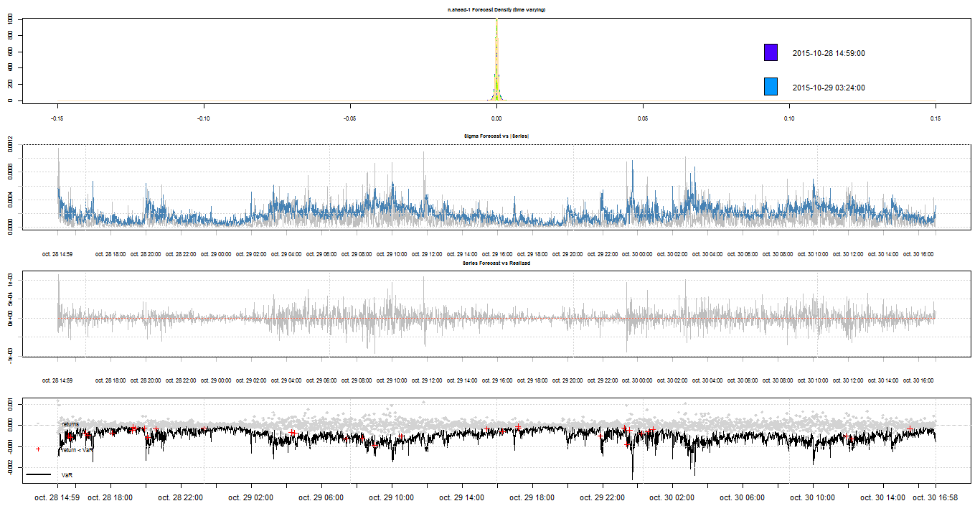
Task: Click the blue legend swatch for 2015-10-29 03:24:00
Action: point(771,87)
